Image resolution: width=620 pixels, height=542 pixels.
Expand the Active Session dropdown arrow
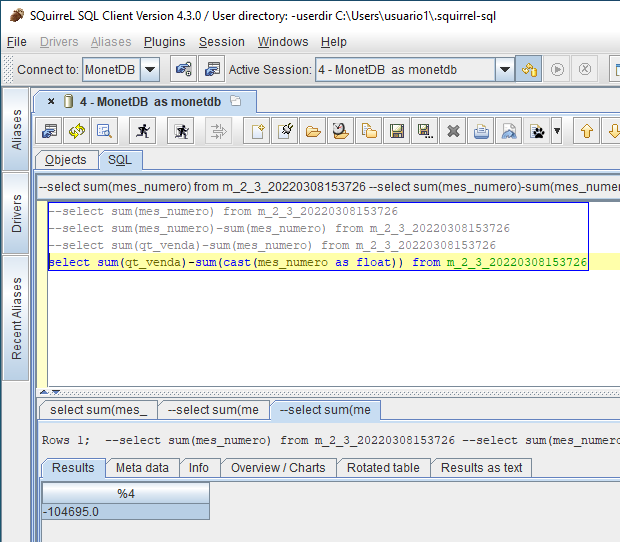pyautogui.click(x=505, y=70)
